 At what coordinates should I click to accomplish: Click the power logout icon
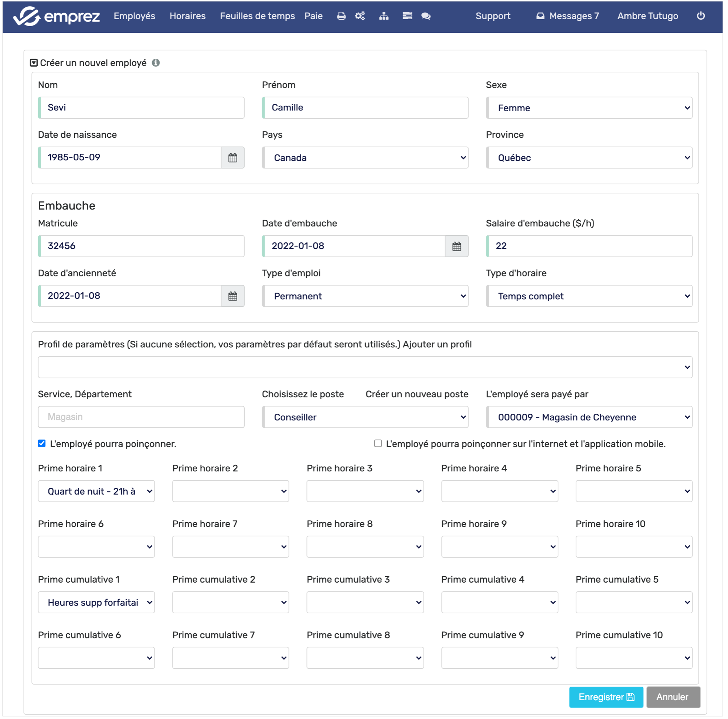(x=701, y=16)
